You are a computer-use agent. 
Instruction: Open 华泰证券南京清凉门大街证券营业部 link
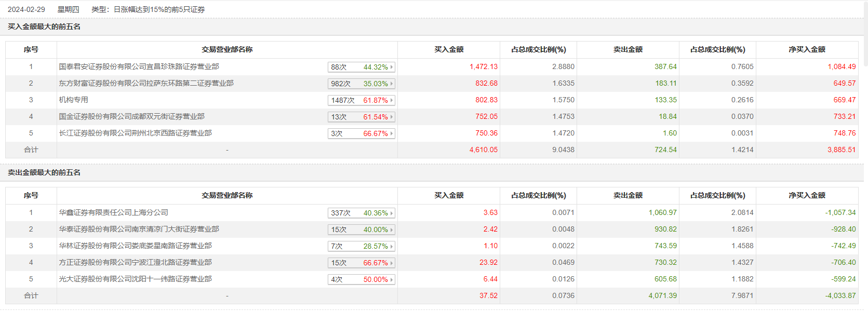139,229
